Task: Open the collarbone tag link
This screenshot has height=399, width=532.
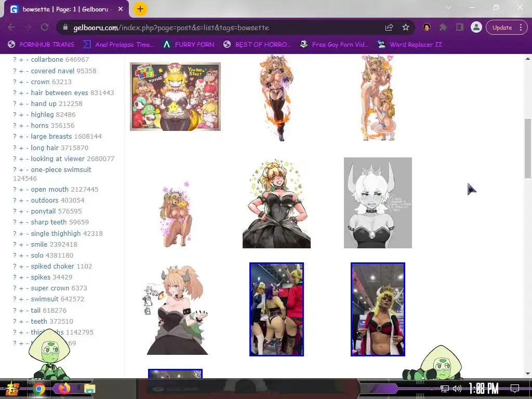Action: click(47, 59)
